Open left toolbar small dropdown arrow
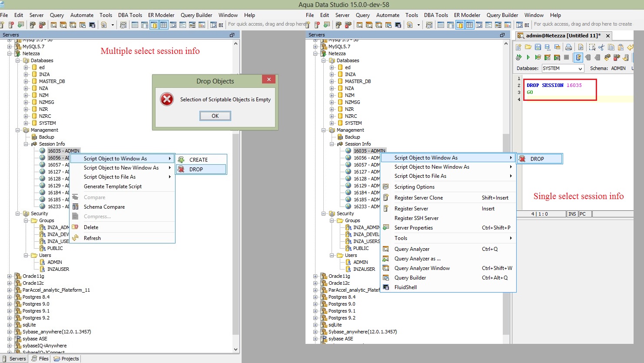644x363 pixels. click(113, 25)
